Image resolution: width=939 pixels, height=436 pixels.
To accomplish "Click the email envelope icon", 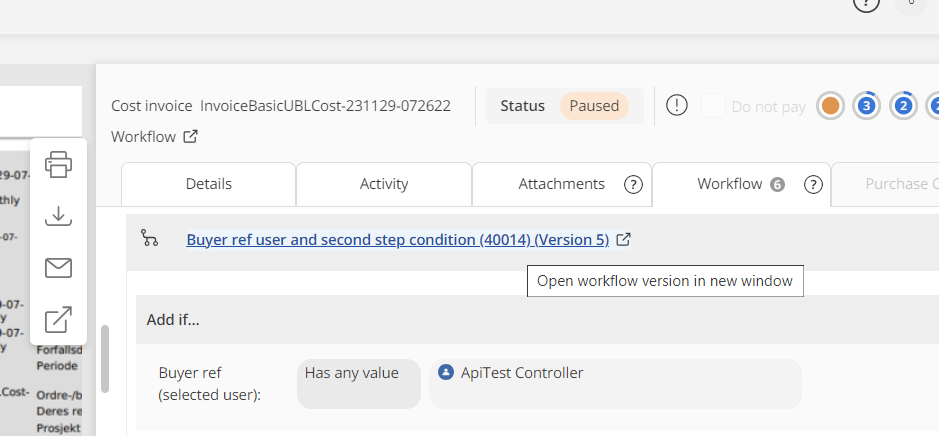I will 59,267.
